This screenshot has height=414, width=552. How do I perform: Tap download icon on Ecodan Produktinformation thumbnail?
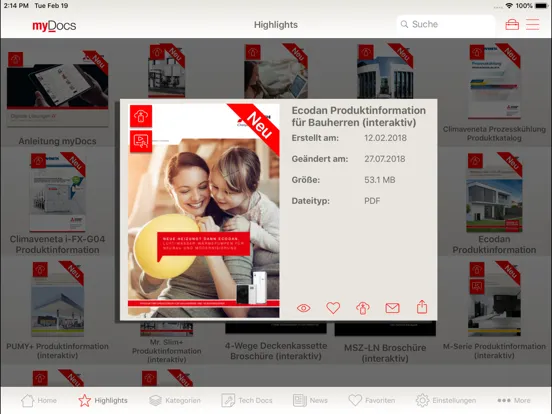[475, 161]
